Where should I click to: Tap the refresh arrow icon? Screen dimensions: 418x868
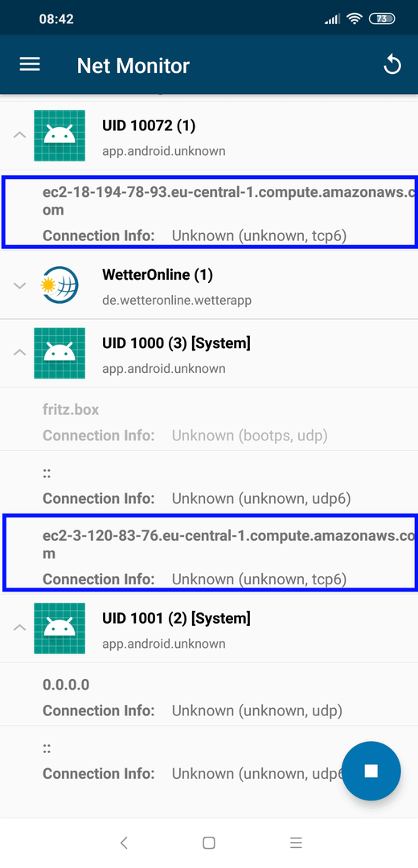click(391, 65)
